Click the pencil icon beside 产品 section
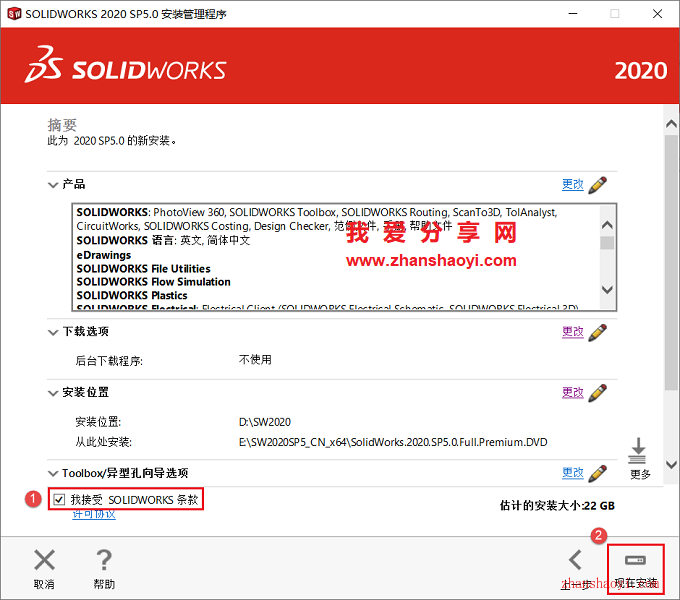Screen dimensions: 680x600 coord(598,185)
